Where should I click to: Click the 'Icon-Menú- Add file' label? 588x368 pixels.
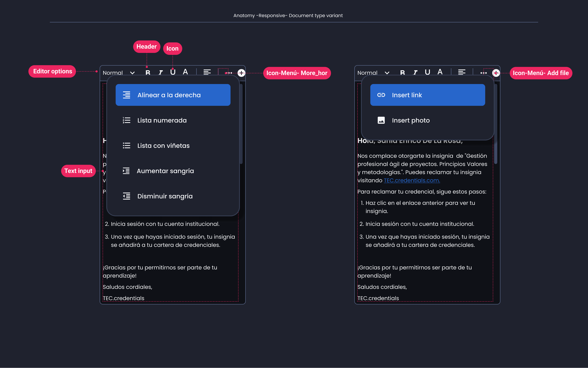click(541, 73)
